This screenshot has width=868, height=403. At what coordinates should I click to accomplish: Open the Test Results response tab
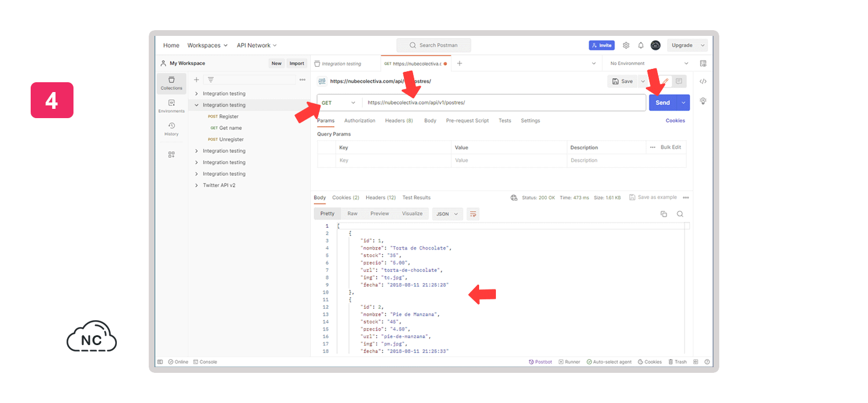coord(417,197)
